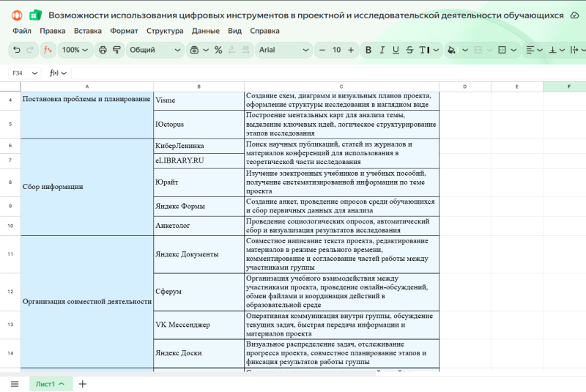Select column D header
586x392 pixels.
coord(465,86)
